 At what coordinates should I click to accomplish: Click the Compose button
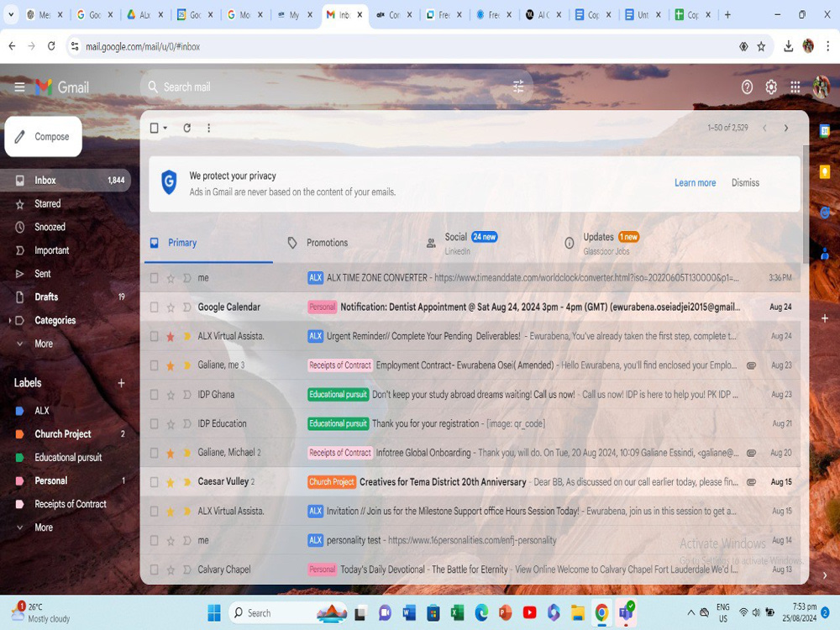click(x=44, y=137)
